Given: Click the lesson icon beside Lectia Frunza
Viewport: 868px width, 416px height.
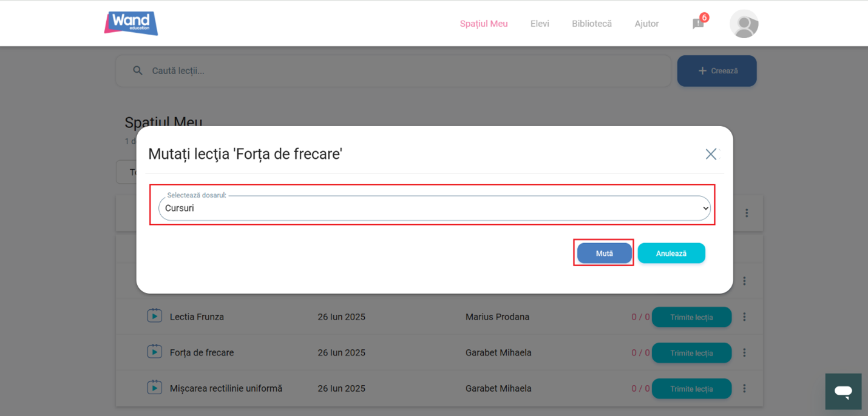Looking at the screenshot, I should click(154, 316).
